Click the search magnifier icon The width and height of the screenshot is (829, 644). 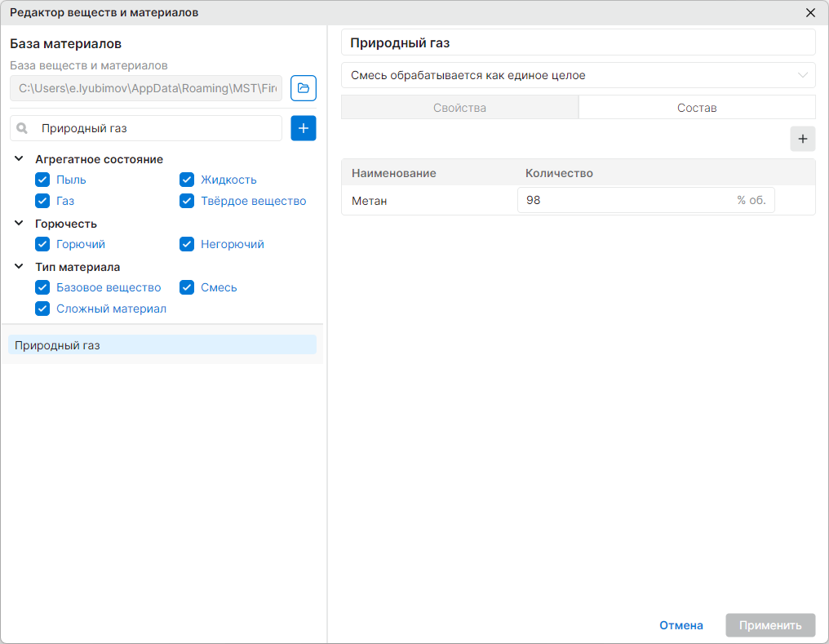22,128
